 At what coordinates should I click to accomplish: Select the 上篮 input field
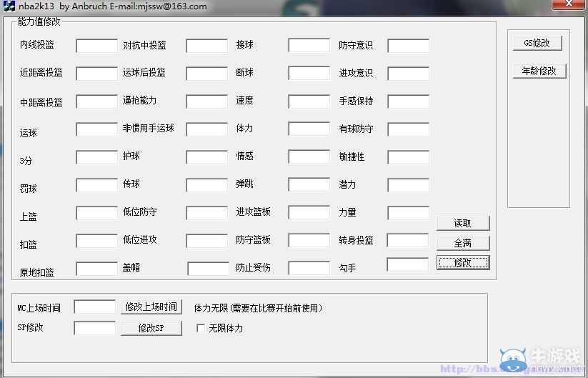[96, 213]
